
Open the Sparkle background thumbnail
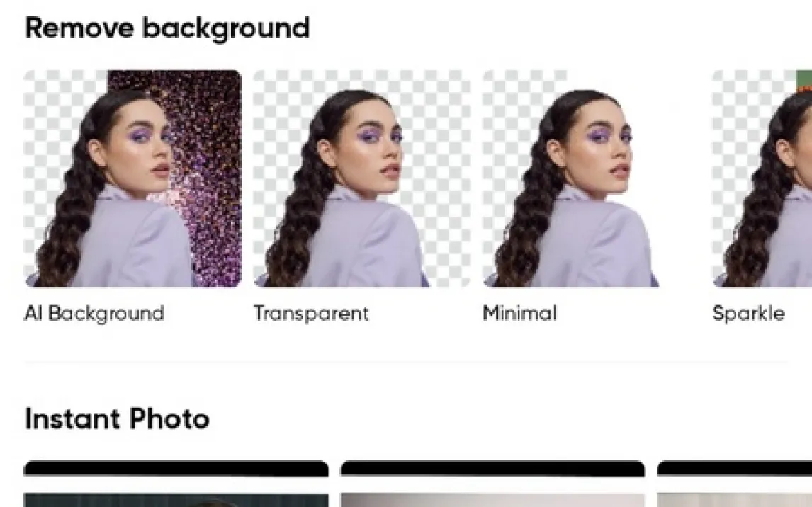pos(762,178)
